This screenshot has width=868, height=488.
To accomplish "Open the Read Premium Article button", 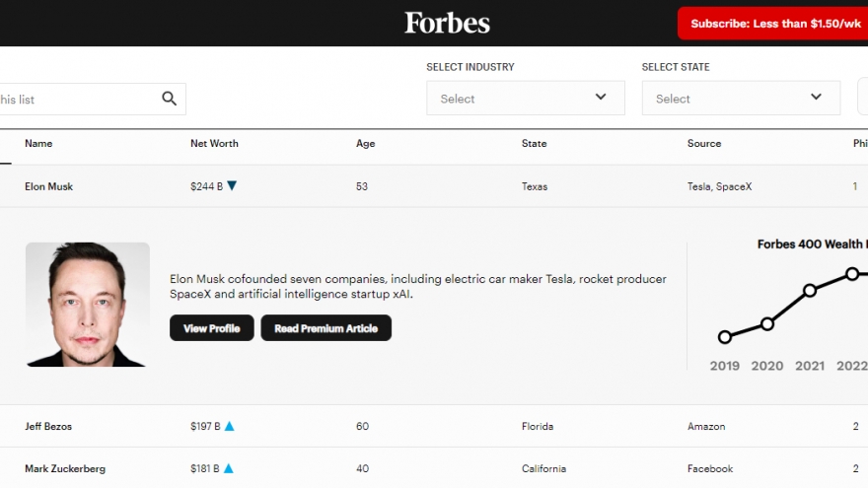I will tap(326, 328).
